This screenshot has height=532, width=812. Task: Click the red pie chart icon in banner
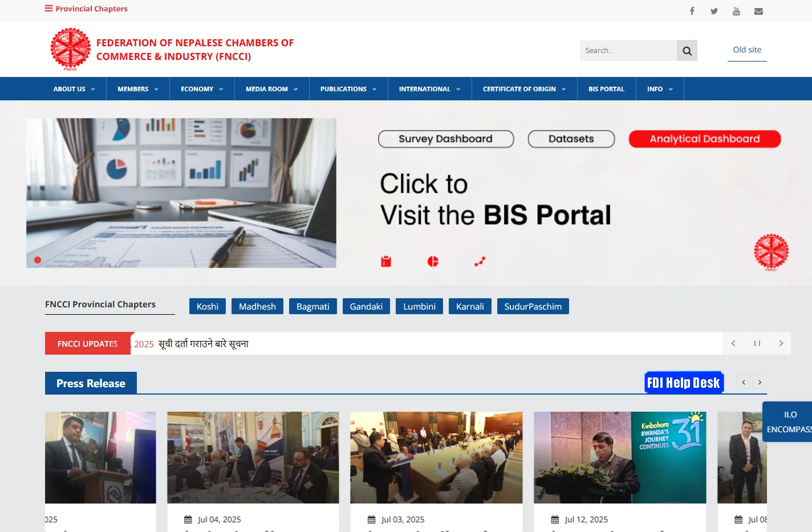433,261
